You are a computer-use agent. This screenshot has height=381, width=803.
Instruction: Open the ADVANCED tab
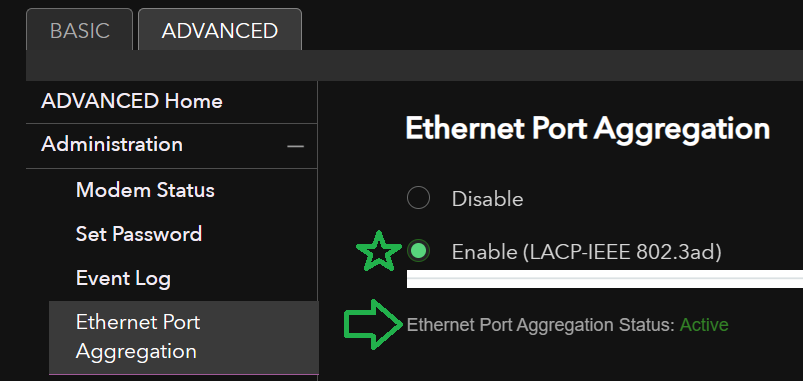coord(220,30)
